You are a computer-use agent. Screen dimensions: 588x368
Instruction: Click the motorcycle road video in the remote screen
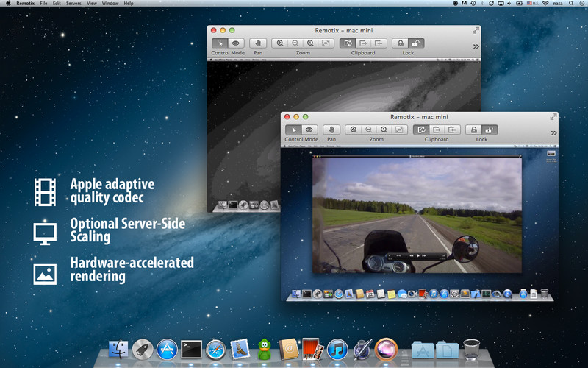pyautogui.click(x=417, y=215)
